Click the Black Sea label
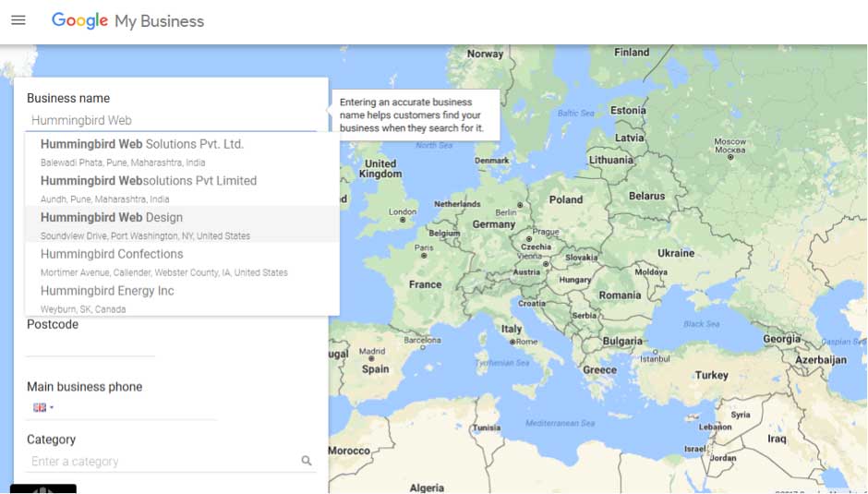This screenshot has width=868, height=494. [x=702, y=324]
